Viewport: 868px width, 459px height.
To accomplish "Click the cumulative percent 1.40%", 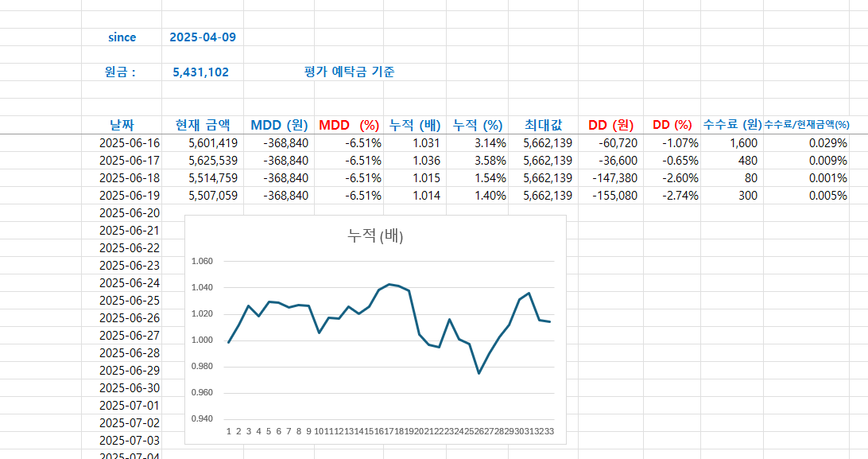I will pyautogui.click(x=490, y=196).
